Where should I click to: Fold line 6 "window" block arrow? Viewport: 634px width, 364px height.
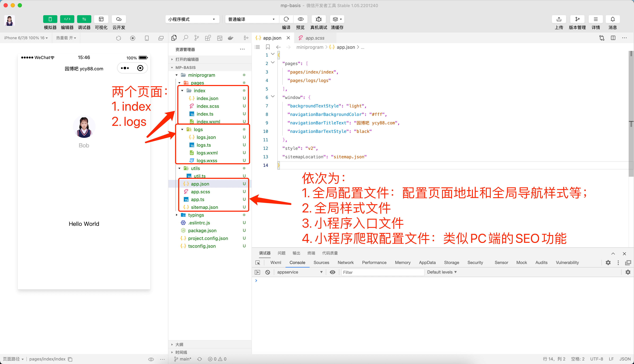click(x=273, y=96)
